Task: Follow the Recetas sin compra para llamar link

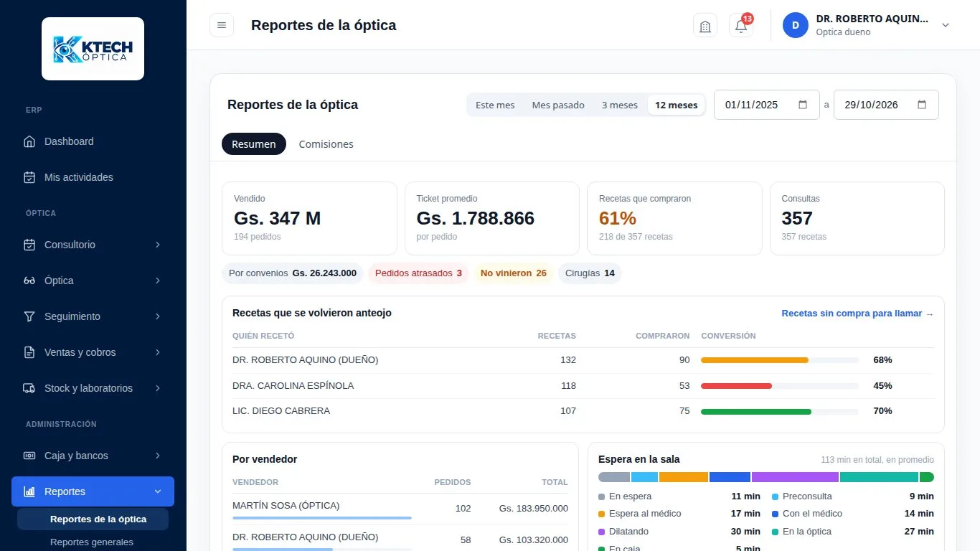Action: click(x=857, y=314)
